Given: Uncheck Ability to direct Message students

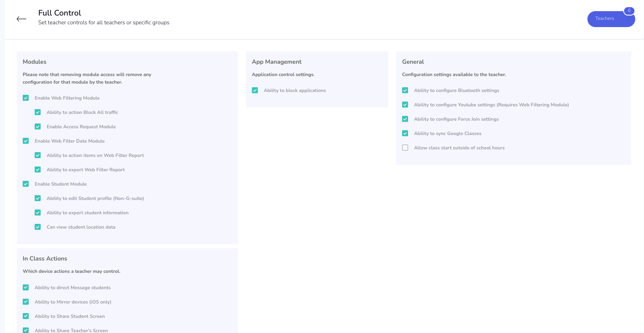Looking at the screenshot, I should coord(26,288).
